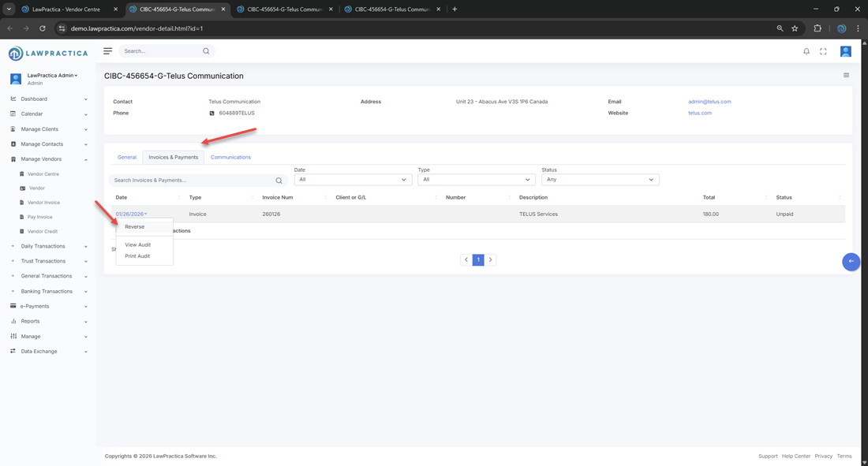The width and height of the screenshot is (868, 466).
Task: Switch to the Communications tab
Action: point(230,157)
